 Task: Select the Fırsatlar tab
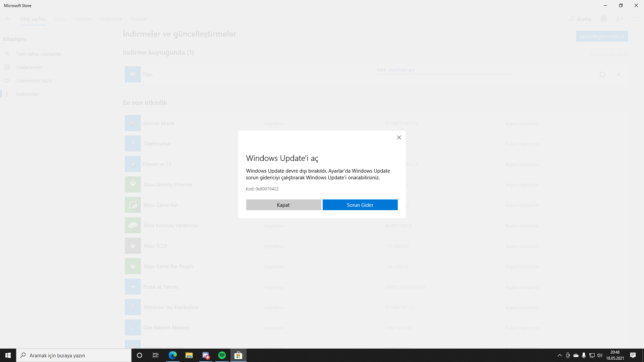click(x=139, y=19)
